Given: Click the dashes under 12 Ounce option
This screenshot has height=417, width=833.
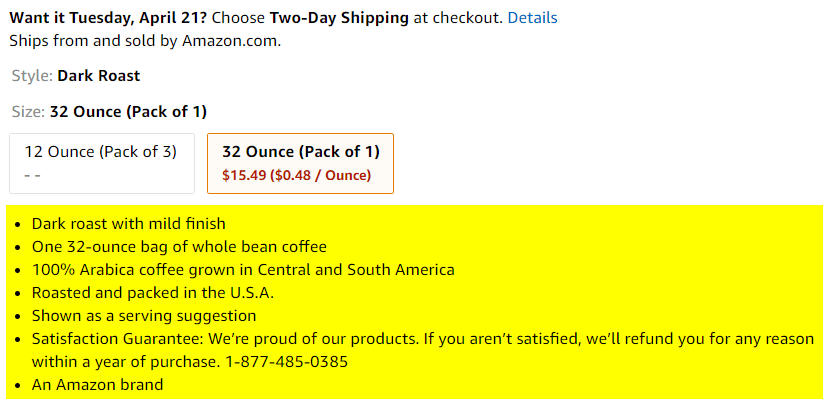Looking at the screenshot, I should [32, 175].
